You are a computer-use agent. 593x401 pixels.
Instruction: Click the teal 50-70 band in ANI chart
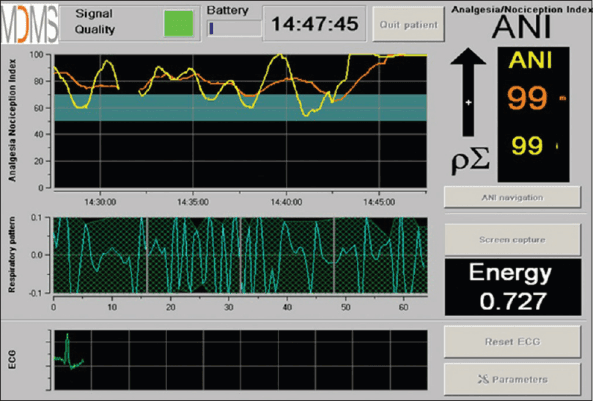241,107
